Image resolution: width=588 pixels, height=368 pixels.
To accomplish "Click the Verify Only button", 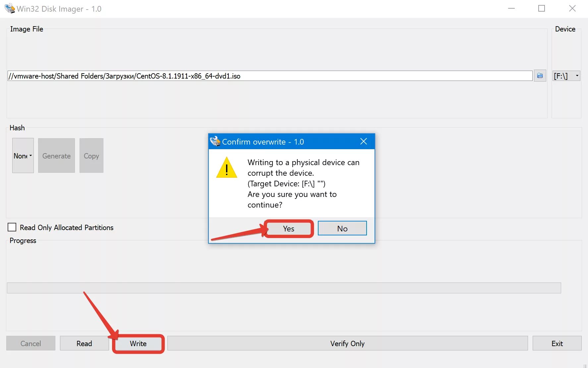I will click(347, 343).
